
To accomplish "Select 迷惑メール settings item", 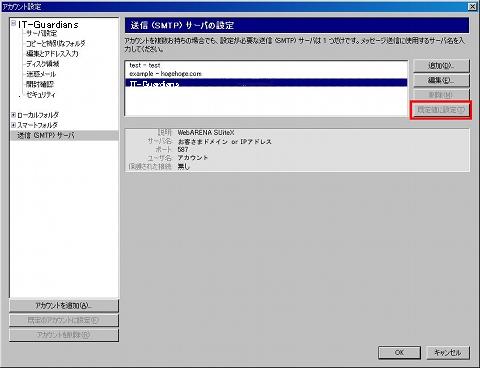I will tap(41, 74).
